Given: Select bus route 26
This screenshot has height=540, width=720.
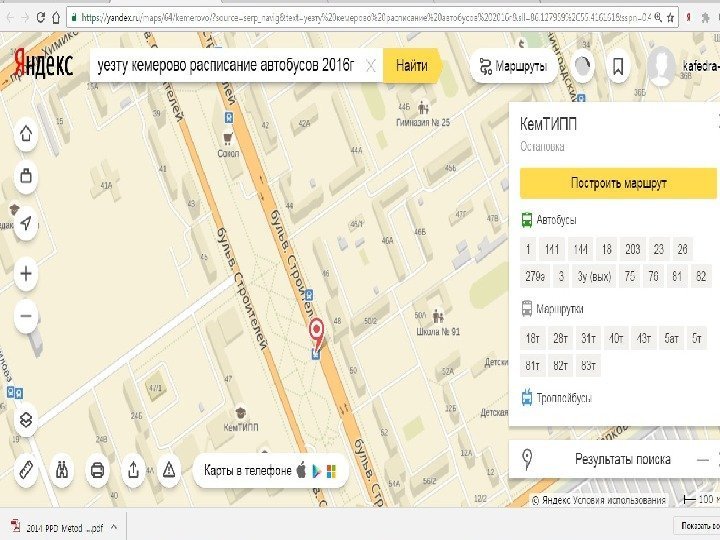Looking at the screenshot, I should (x=682, y=249).
